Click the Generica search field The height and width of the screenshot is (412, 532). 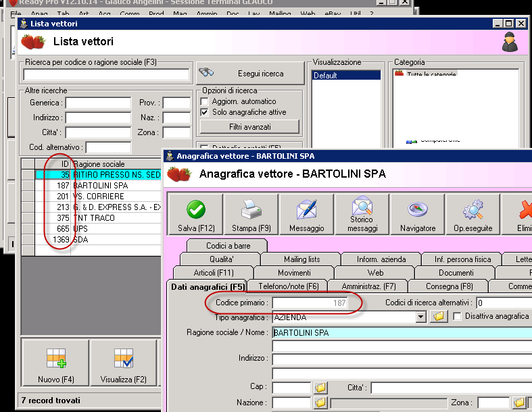(x=99, y=103)
